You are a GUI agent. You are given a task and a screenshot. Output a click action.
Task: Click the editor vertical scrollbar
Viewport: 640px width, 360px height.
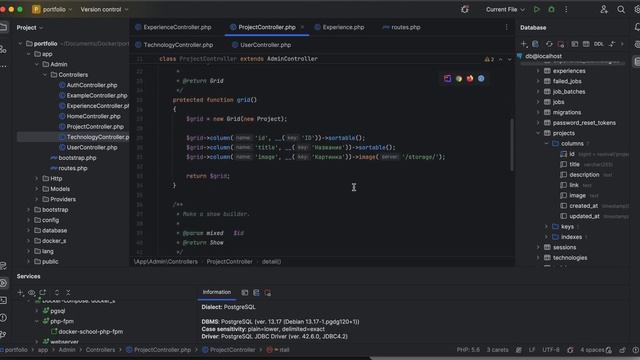(x=511, y=145)
